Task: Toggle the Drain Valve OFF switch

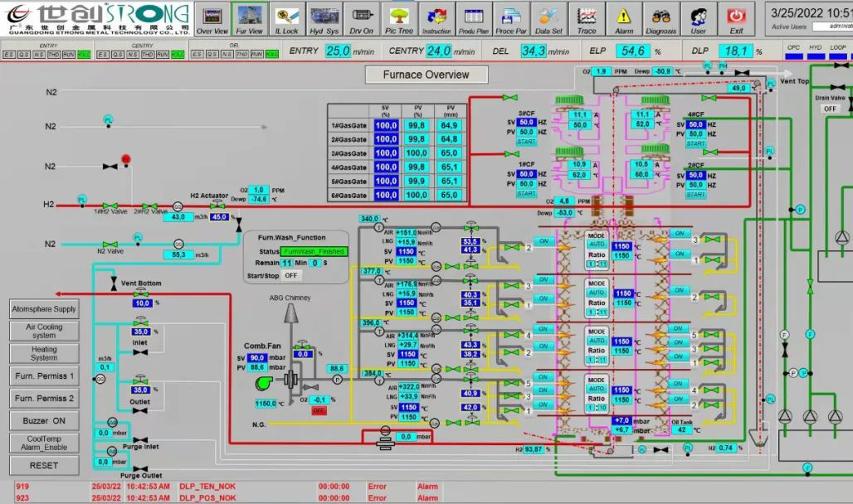Action: tap(830, 109)
